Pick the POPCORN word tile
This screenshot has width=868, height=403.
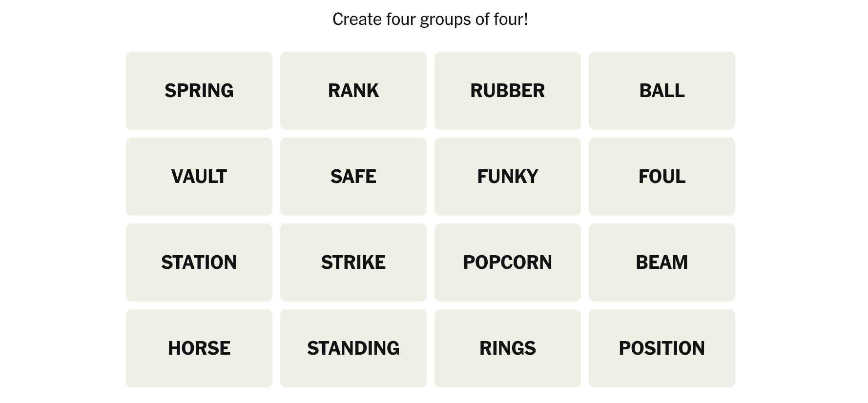tap(507, 262)
